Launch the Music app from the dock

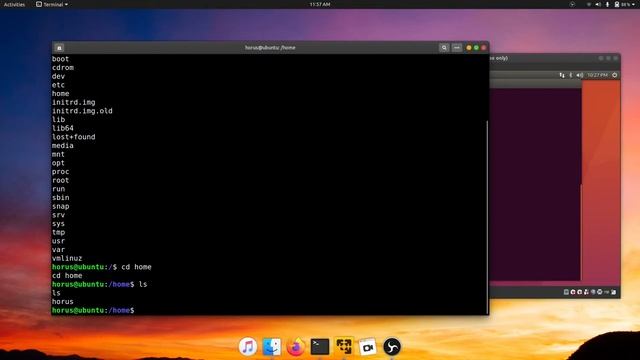tap(248, 347)
